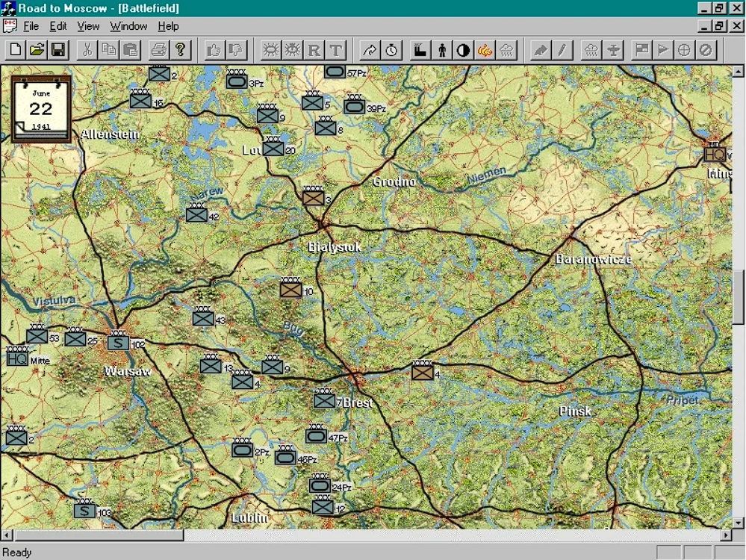This screenshot has height=560, width=746.
Task: Select infantry unit 20 counter
Action: (273, 146)
